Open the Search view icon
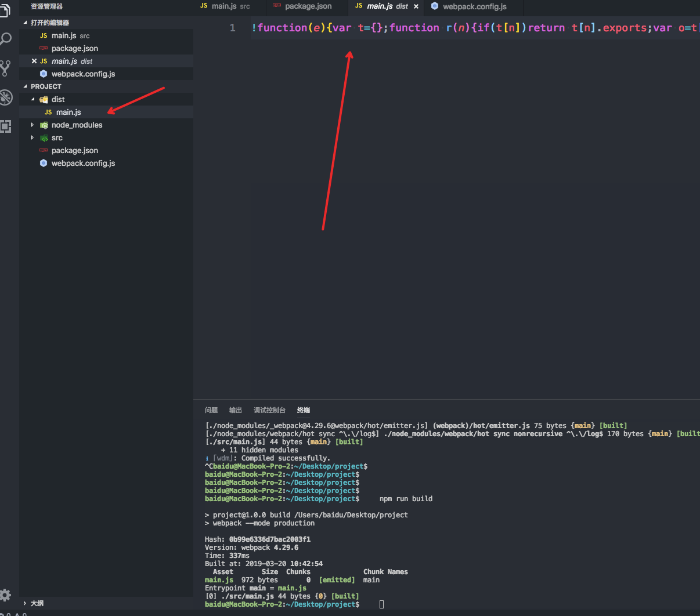The height and width of the screenshot is (616, 700). (x=5, y=39)
